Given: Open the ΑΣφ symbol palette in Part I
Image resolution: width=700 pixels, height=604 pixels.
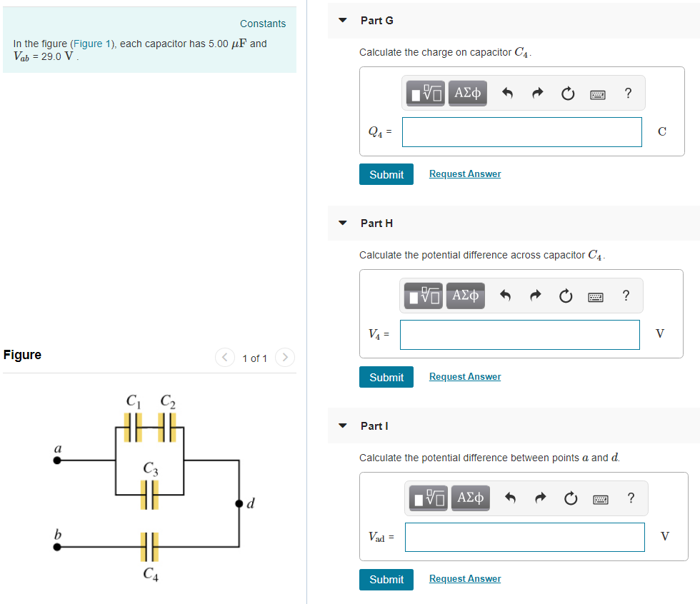Looking at the screenshot, I should pos(471,498).
